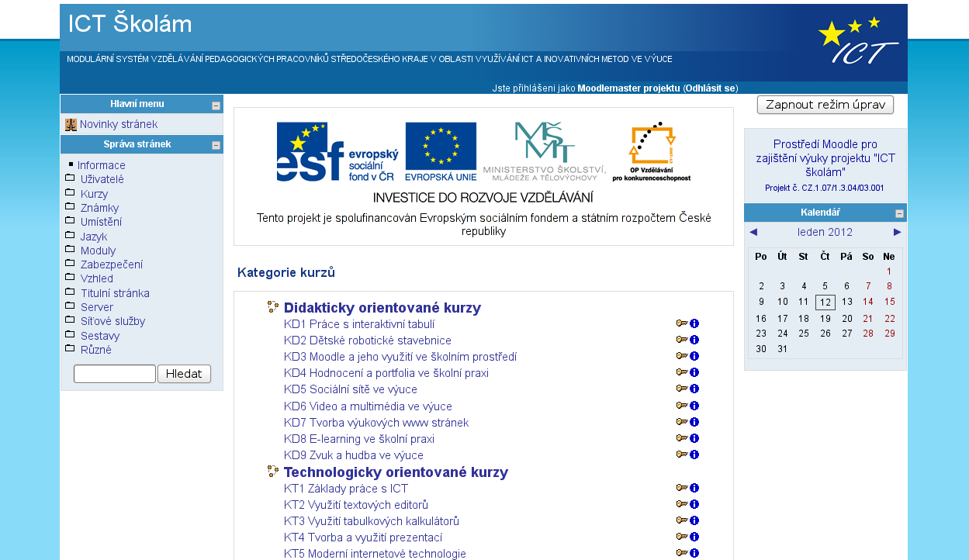Click the enrolment key icon for KD1 course

pos(682,323)
